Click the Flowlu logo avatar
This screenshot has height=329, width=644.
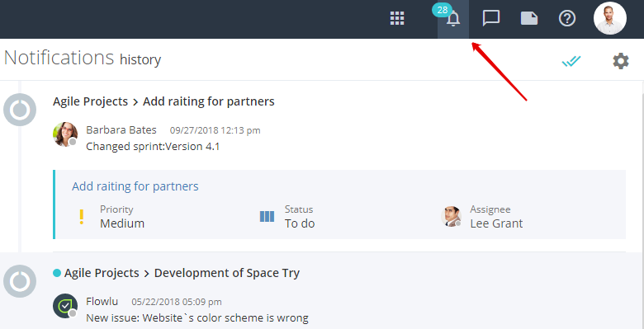[65, 306]
